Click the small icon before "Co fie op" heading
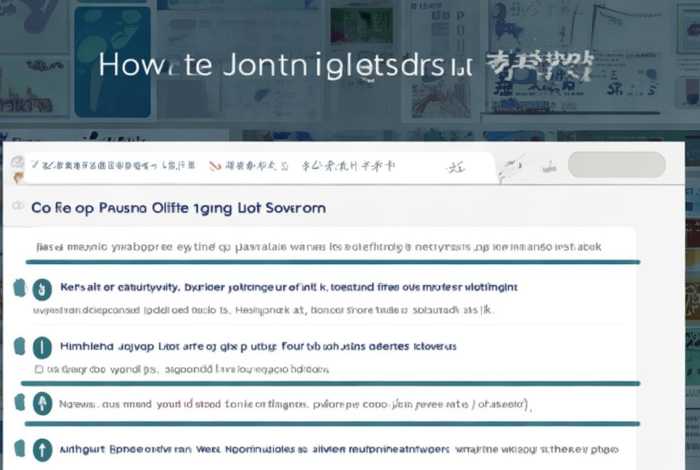 (17, 207)
